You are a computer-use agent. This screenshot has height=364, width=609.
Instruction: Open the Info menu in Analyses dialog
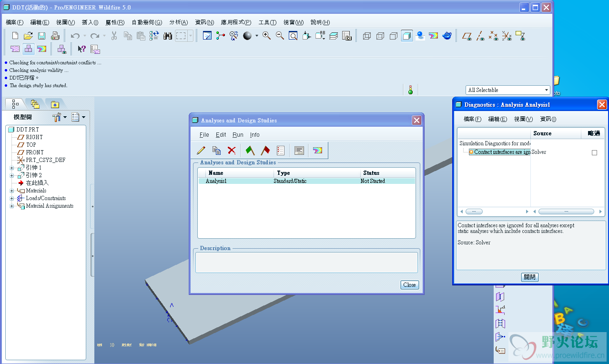255,135
